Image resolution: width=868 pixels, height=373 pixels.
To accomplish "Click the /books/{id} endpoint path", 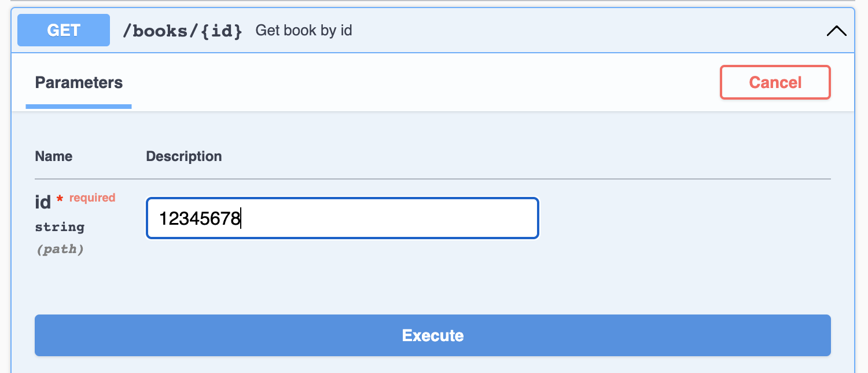I will click(182, 31).
